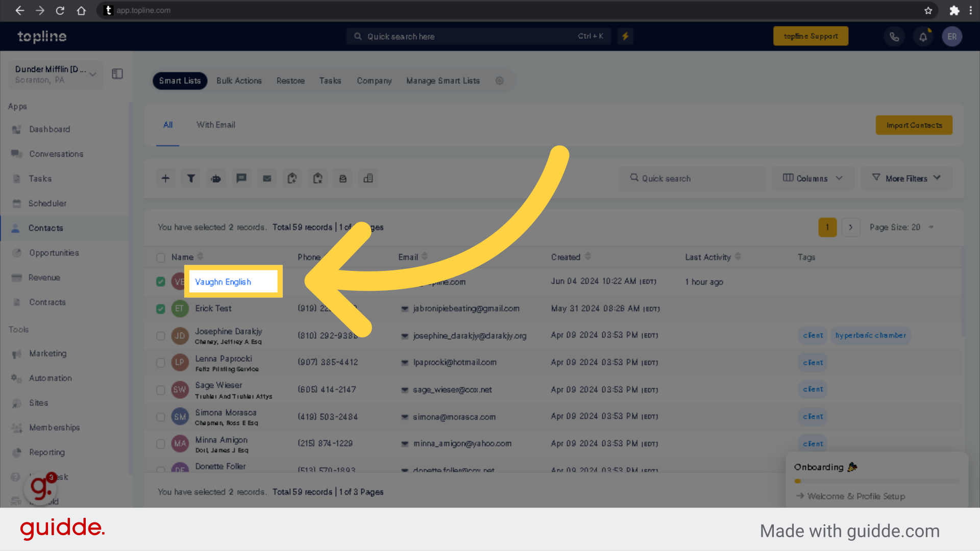Toggle select-all checkbox in table header

click(161, 258)
